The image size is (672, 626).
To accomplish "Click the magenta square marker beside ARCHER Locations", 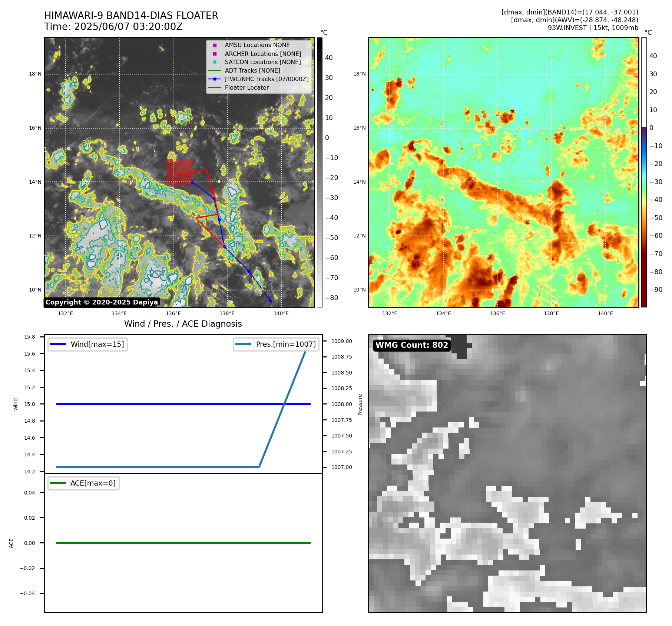I will 215,54.
